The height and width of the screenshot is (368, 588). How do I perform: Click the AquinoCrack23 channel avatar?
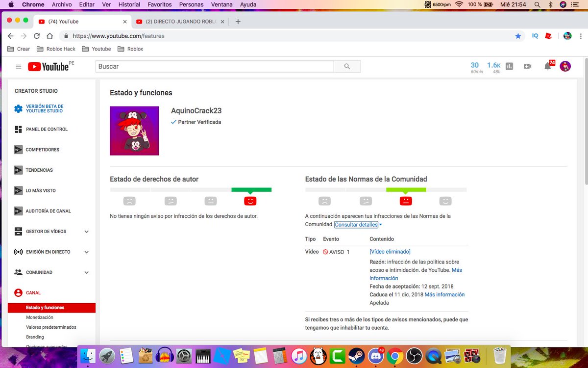click(134, 131)
